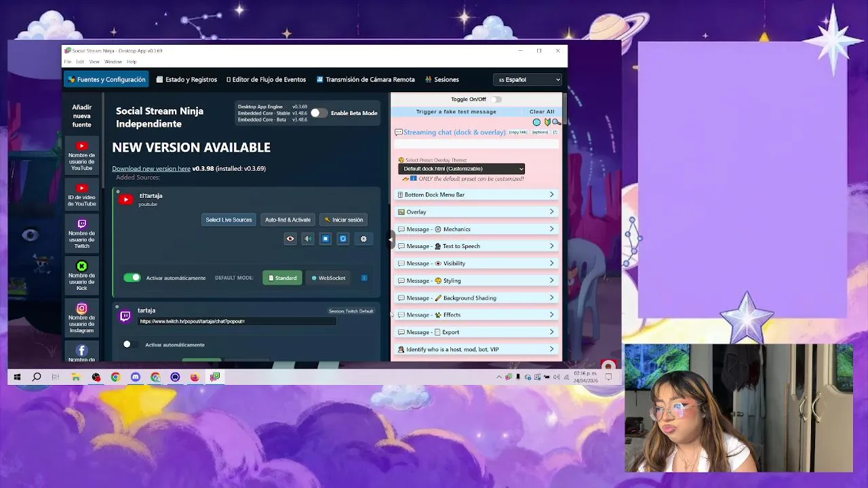Click the magnifying glass icon in pink panel
Image resolution: width=868 pixels, height=488 pixels.
click(556, 122)
